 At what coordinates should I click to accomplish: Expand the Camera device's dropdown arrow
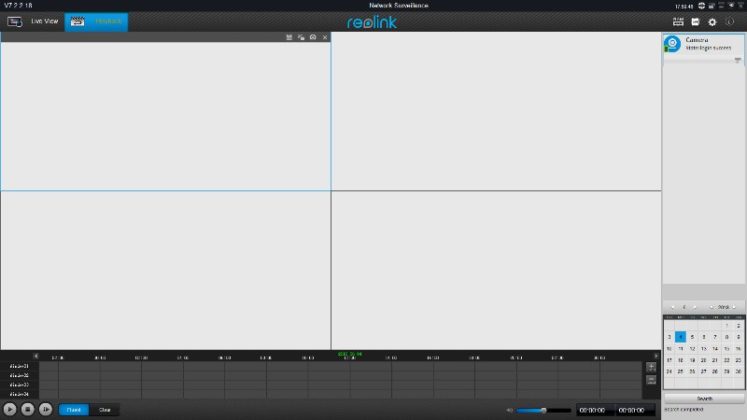tap(737, 60)
